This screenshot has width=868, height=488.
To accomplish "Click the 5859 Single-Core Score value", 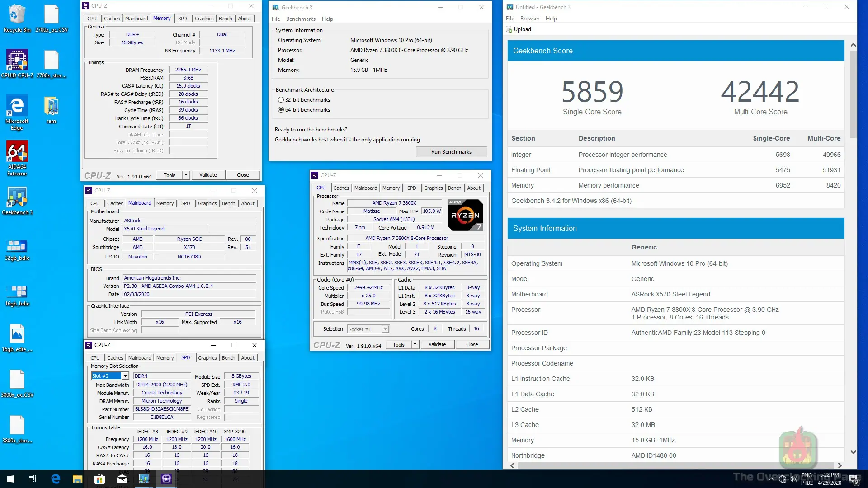I will [592, 92].
